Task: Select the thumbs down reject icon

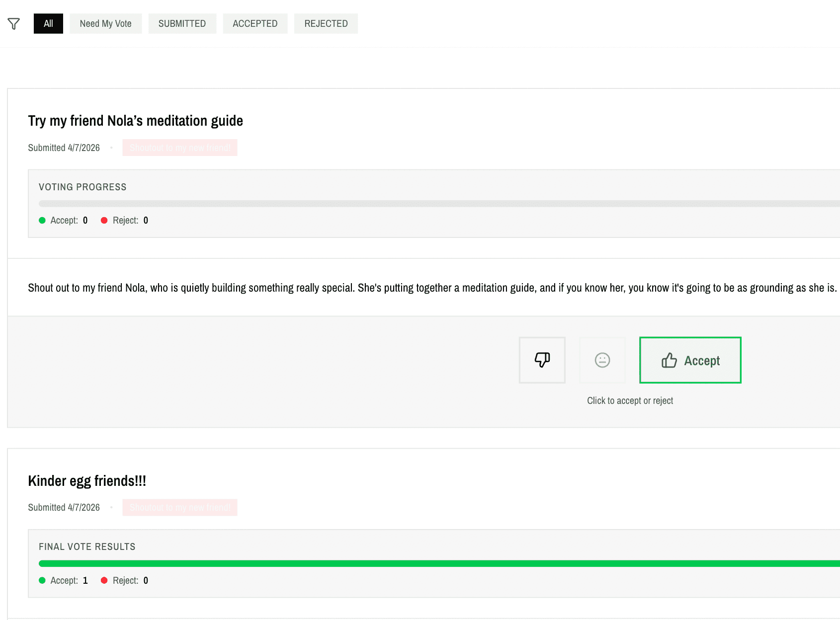Action: 542,360
